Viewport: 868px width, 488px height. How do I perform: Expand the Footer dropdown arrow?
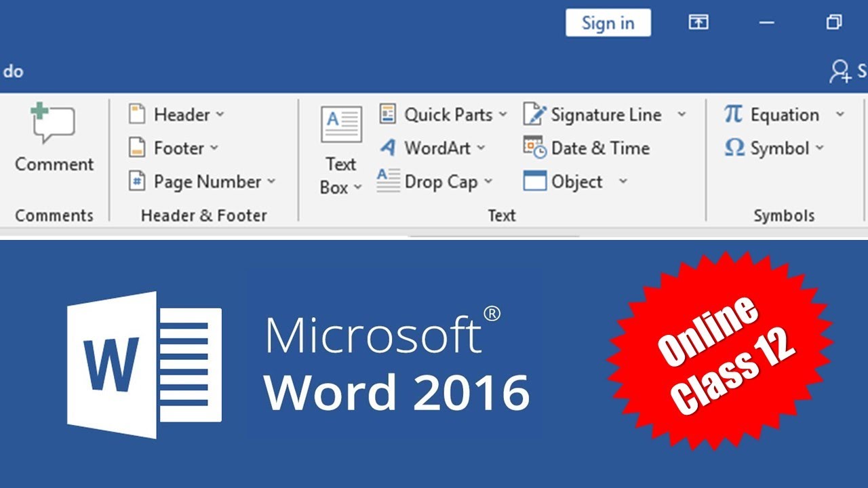tap(214, 148)
